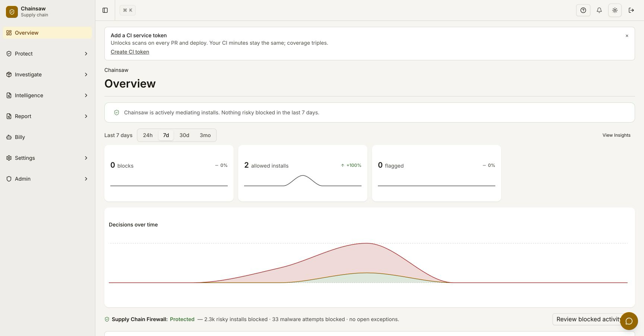Dismiss the CI service token banner

point(627,36)
